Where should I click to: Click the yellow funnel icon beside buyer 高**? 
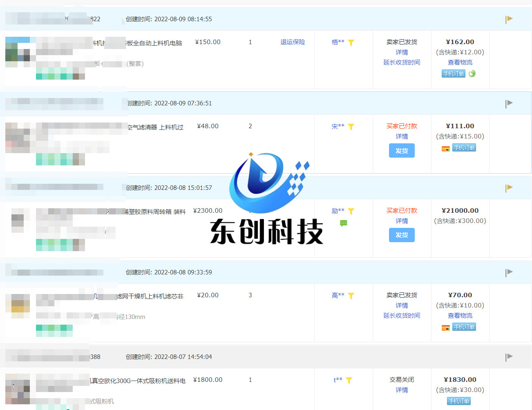point(351,296)
